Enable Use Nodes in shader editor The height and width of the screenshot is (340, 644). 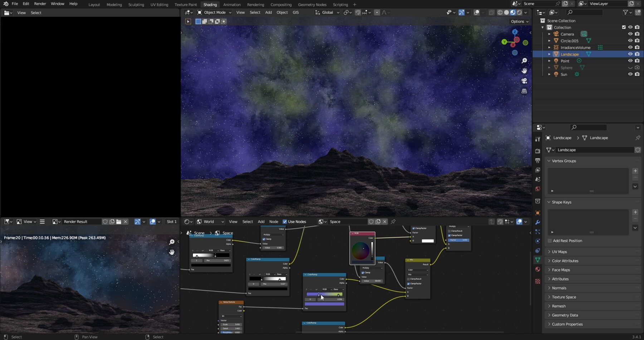pos(285,221)
